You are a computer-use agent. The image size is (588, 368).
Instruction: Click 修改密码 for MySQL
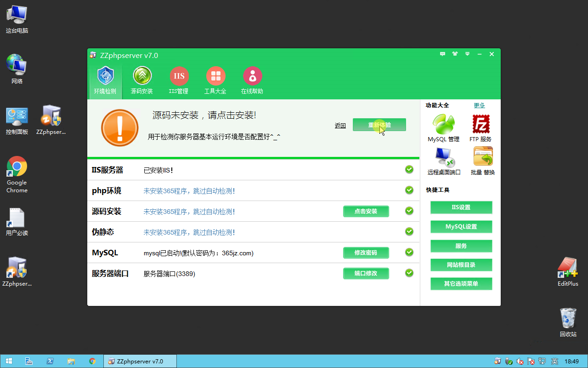click(366, 253)
